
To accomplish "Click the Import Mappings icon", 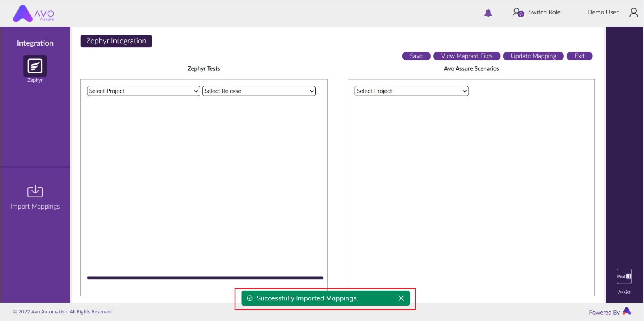I will tap(35, 191).
